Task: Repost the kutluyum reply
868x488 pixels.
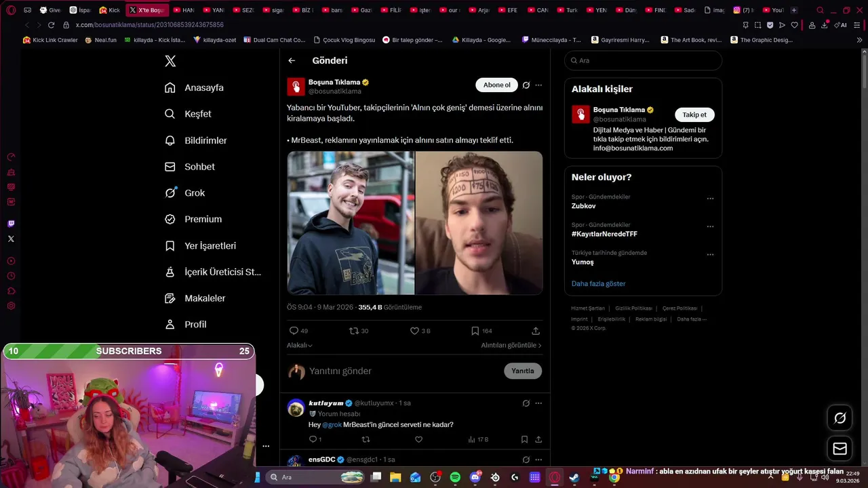Action: 366,439
